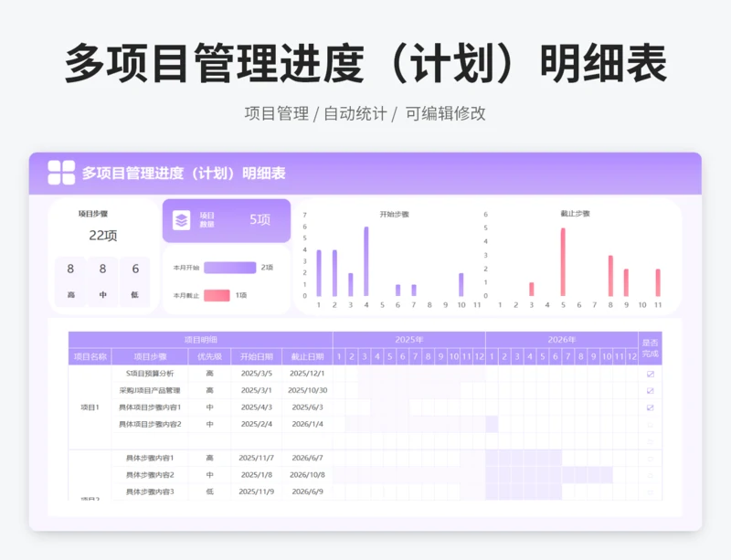731x560 pixels.
Task: Click the purple 本月开始 progress bar
Action: 230,268
